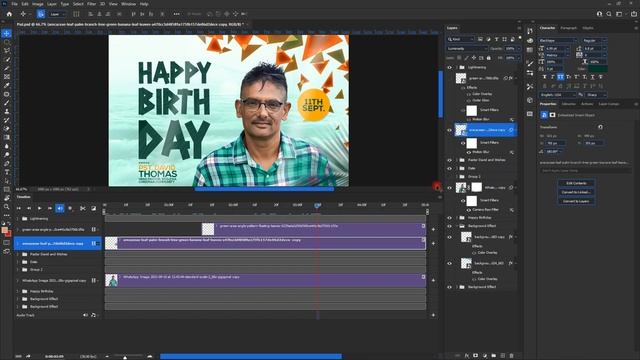Screen dimensions: 640x360
Task: Toggle visibility of the Date group
Action: 449,168
